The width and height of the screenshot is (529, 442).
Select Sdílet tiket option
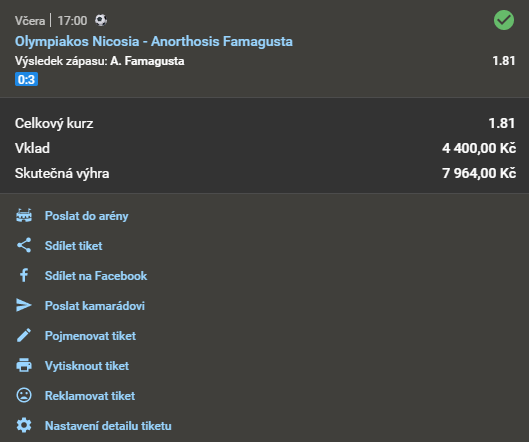click(x=74, y=246)
